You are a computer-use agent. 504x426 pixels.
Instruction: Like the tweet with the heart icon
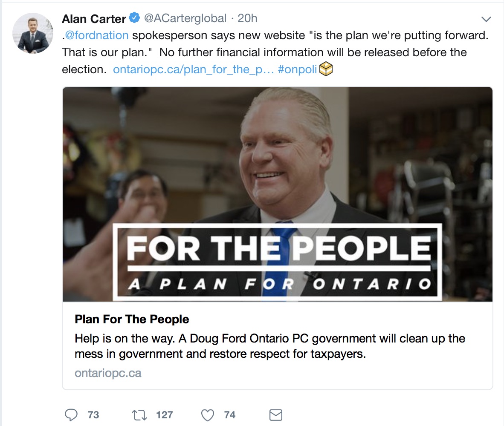tap(208, 415)
